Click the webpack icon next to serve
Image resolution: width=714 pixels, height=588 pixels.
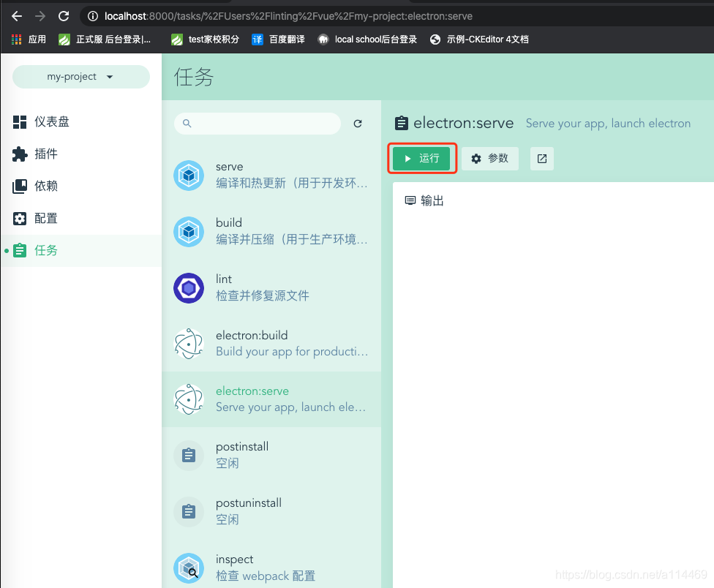pyautogui.click(x=189, y=176)
